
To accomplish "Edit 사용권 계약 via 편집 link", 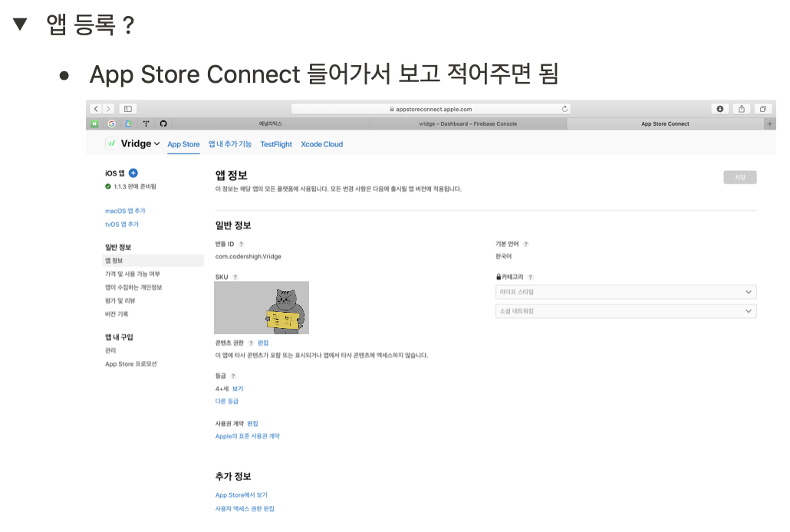I will (x=252, y=424).
